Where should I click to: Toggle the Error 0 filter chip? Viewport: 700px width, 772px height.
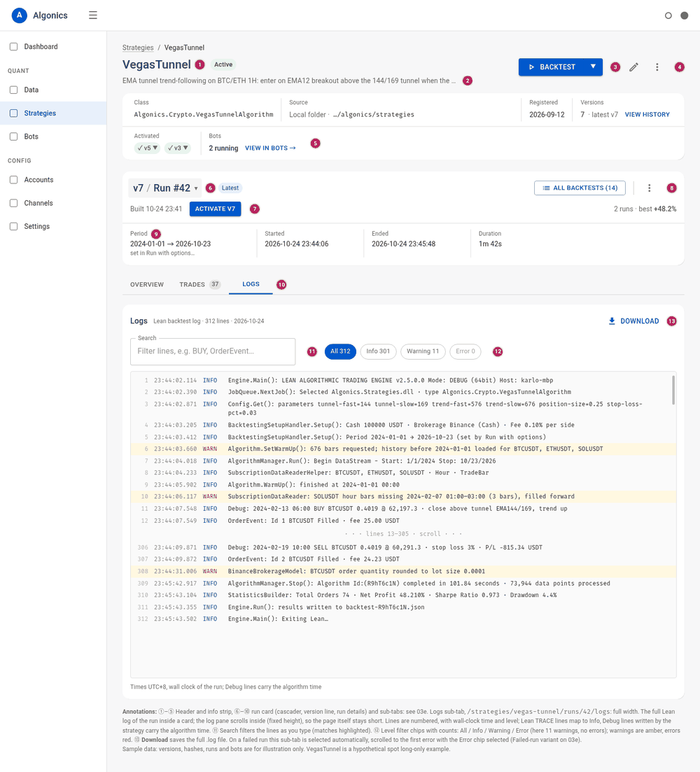click(x=465, y=351)
